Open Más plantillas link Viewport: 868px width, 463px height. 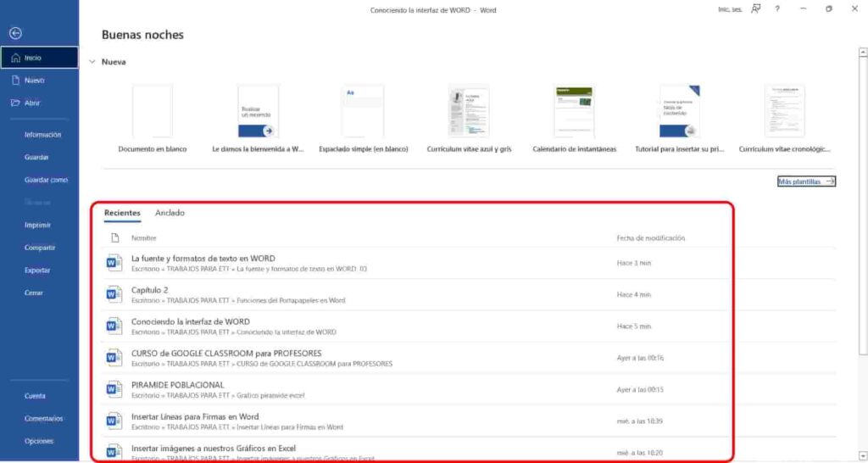point(806,181)
